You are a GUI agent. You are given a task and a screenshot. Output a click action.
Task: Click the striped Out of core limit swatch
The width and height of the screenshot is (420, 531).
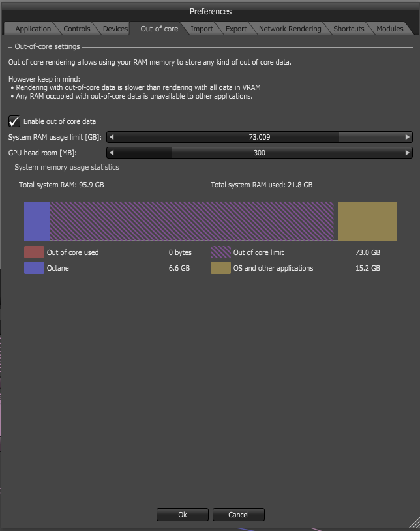click(x=220, y=252)
